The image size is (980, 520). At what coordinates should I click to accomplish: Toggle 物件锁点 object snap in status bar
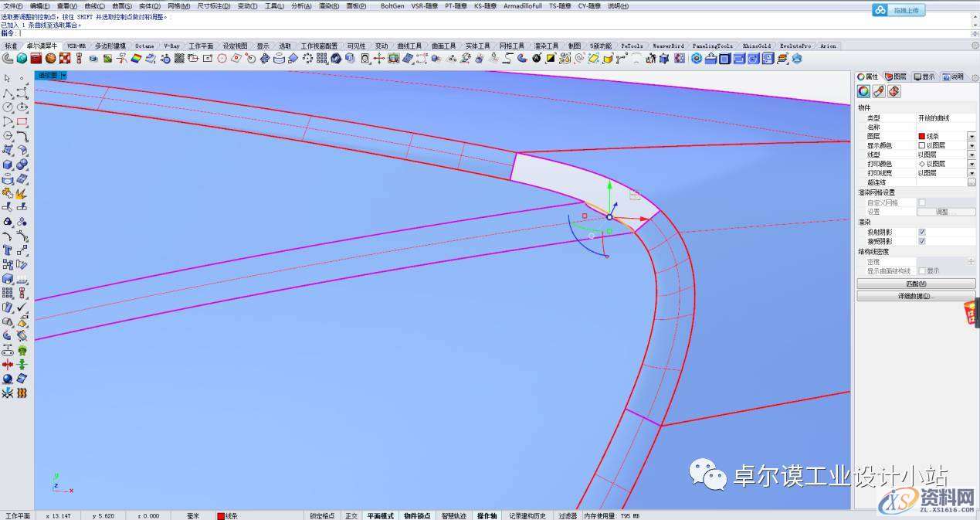417,515
